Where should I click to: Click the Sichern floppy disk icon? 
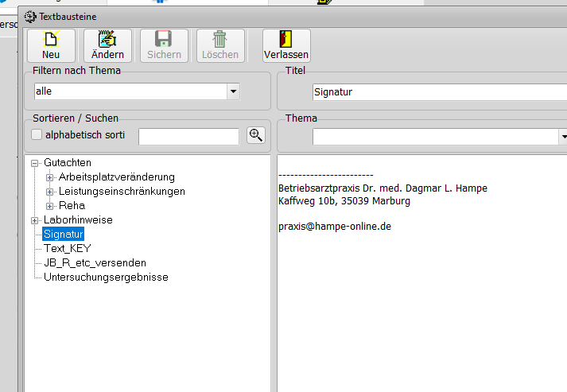point(164,39)
